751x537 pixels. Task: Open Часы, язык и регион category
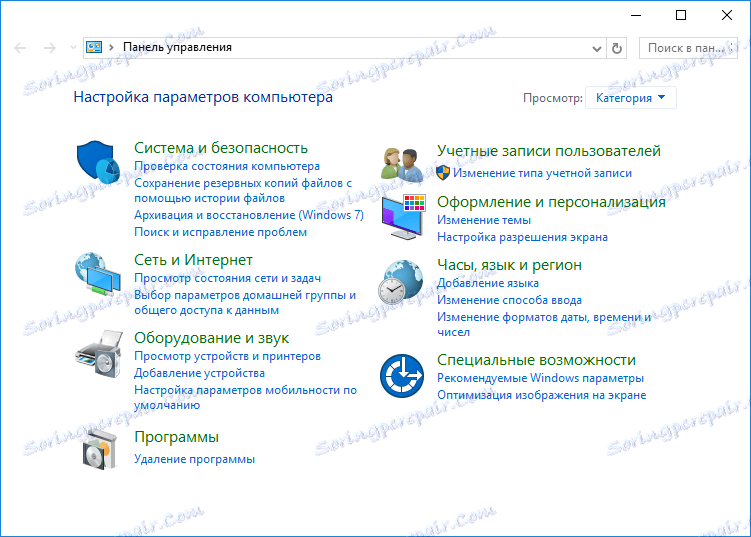(x=509, y=264)
